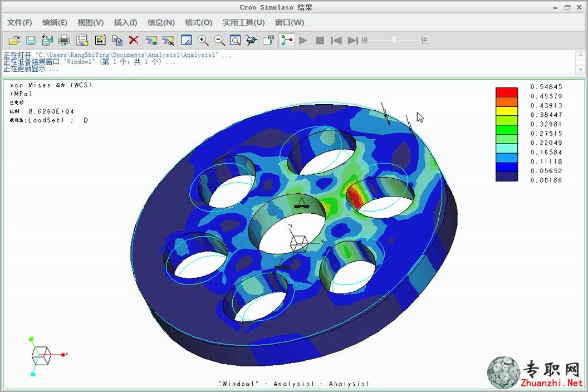Click the AB annotation note icon
Screen dimensions: 588x392
[x=268, y=40]
